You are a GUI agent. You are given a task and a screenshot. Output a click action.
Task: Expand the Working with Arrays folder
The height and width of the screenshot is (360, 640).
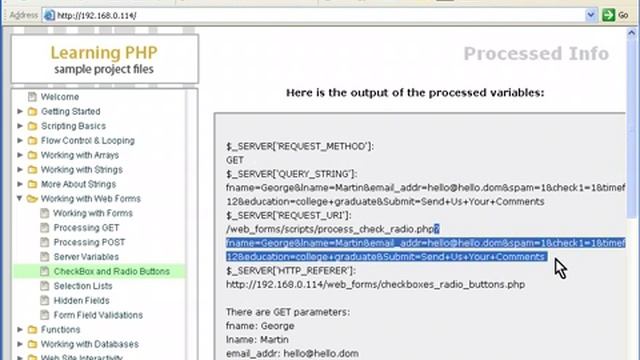coord(20,155)
